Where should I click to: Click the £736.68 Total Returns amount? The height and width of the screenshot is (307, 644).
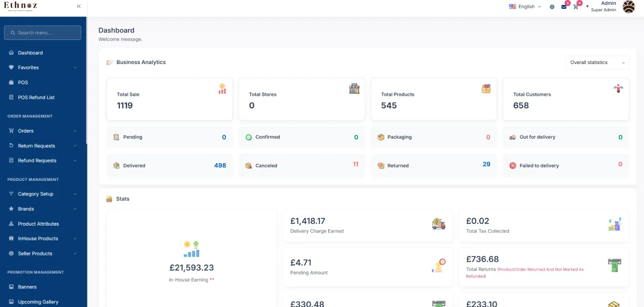pos(482,259)
